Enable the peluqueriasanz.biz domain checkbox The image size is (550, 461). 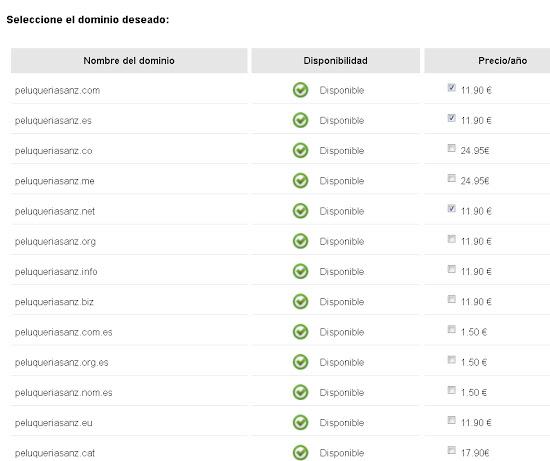coord(451,299)
